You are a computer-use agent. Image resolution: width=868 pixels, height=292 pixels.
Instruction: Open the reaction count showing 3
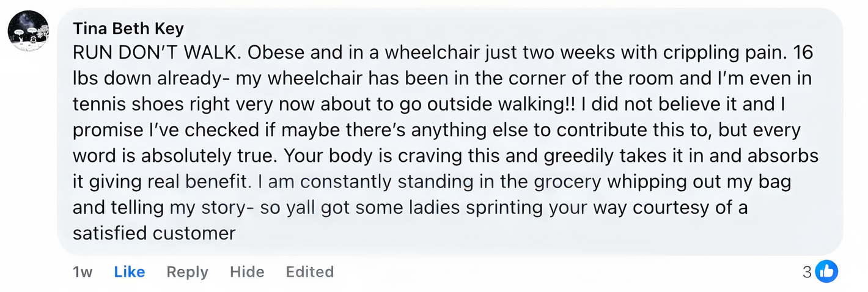coord(807,272)
